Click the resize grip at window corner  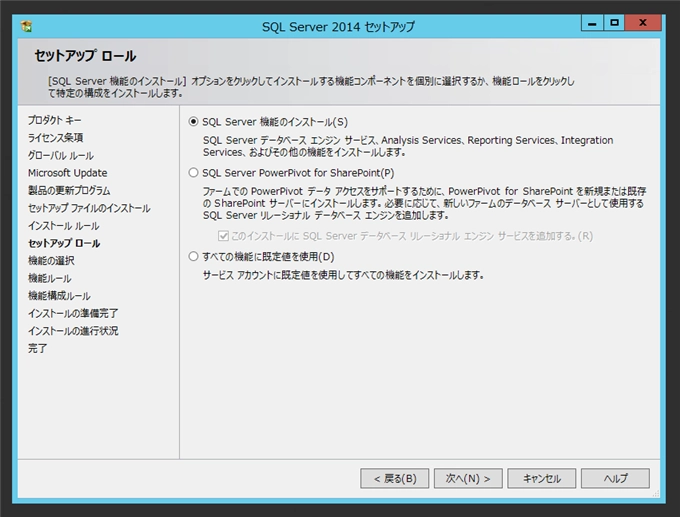coord(656,494)
